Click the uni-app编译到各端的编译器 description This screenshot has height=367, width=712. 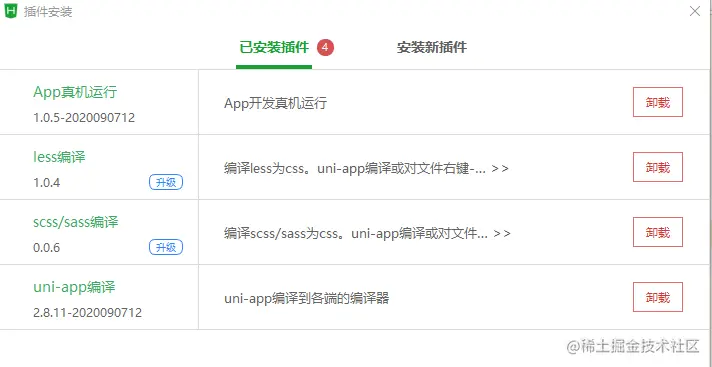click(307, 298)
